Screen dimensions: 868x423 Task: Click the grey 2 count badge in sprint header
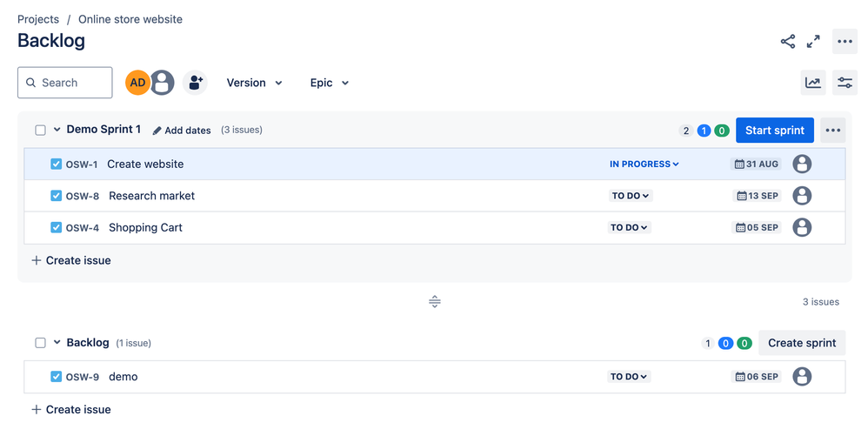(x=686, y=131)
